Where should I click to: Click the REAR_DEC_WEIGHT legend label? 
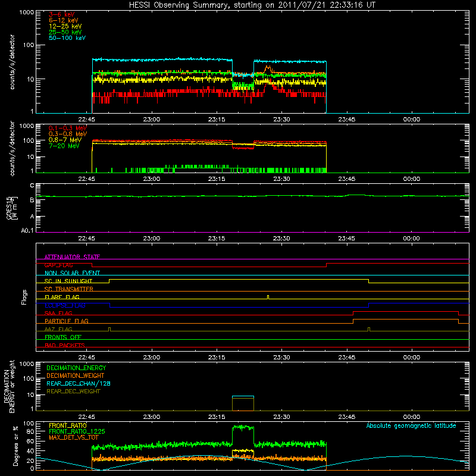[x=73, y=392]
